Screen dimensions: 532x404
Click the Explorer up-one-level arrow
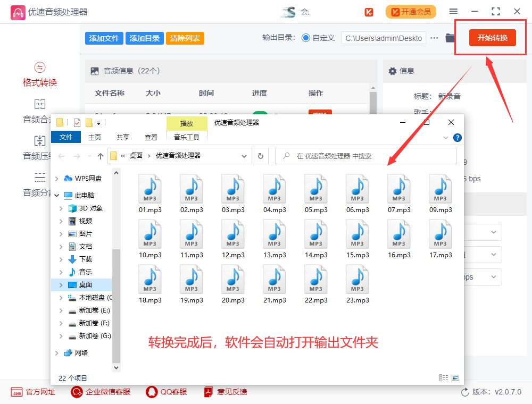101,156
